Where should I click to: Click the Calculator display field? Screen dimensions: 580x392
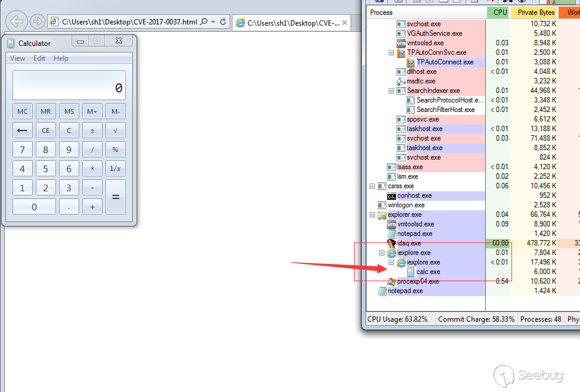(x=69, y=85)
